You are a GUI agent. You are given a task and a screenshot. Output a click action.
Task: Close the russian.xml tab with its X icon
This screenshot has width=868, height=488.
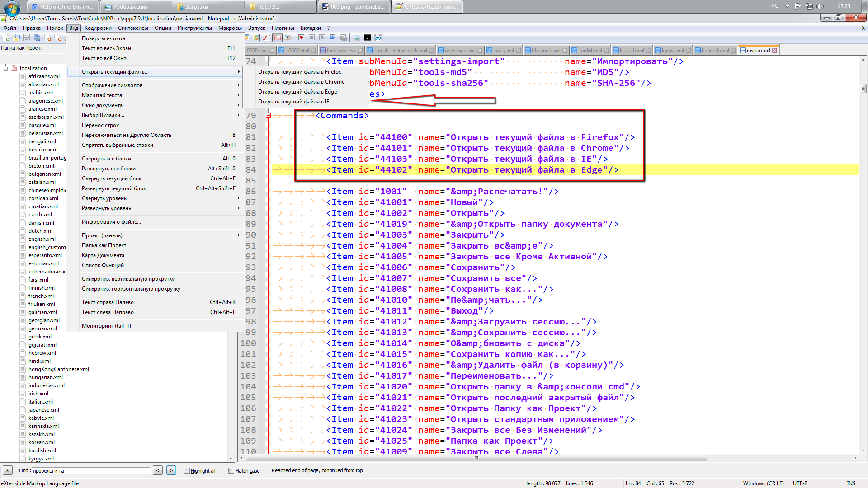(774, 51)
